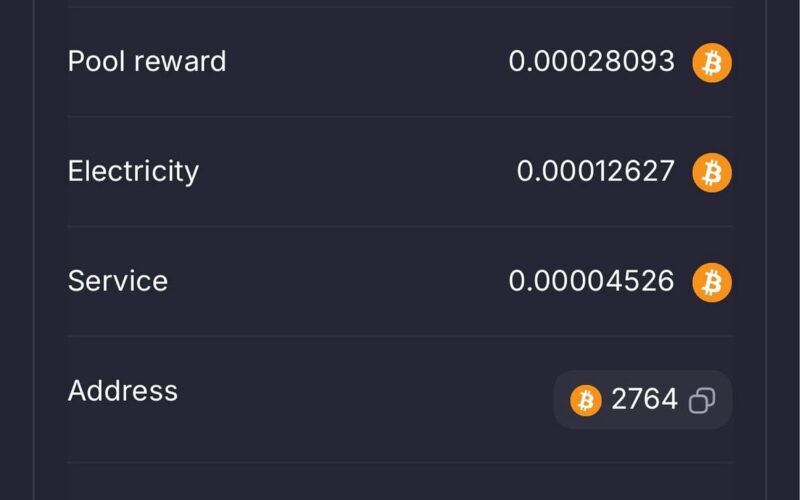Copy the address with the copy icon
Screen dimensions: 800x500
tap(702, 400)
